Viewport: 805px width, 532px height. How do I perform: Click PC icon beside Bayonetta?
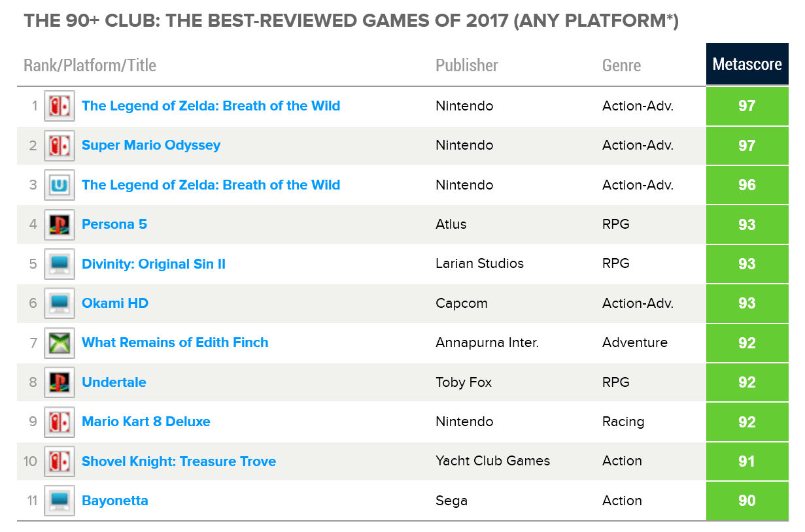point(60,501)
